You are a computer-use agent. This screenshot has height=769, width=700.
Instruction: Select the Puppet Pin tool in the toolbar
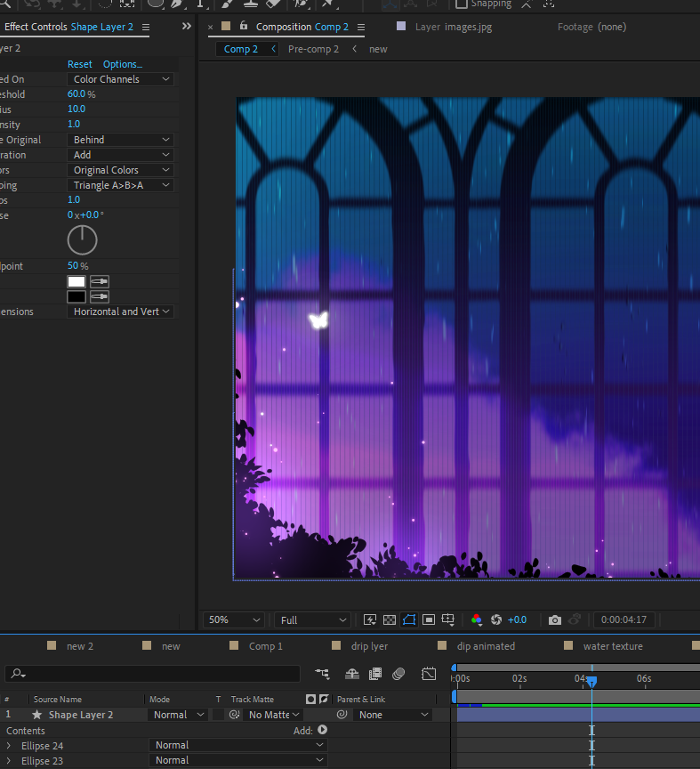point(327,4)
